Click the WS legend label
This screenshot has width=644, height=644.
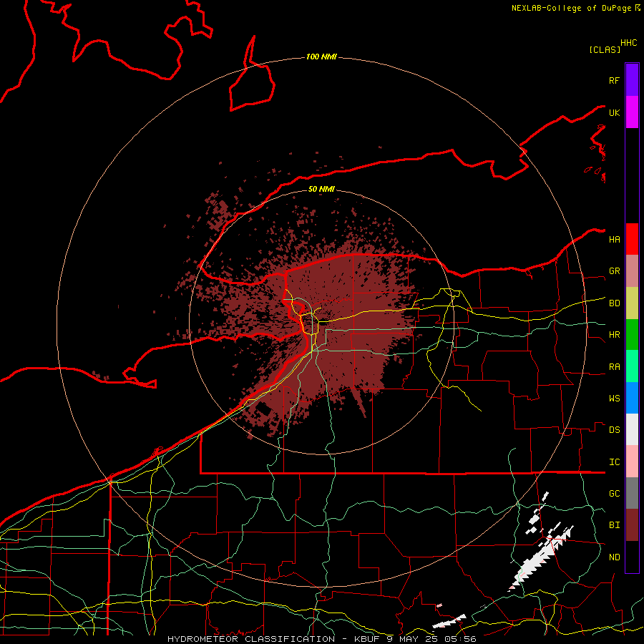[x=614, y=399]
